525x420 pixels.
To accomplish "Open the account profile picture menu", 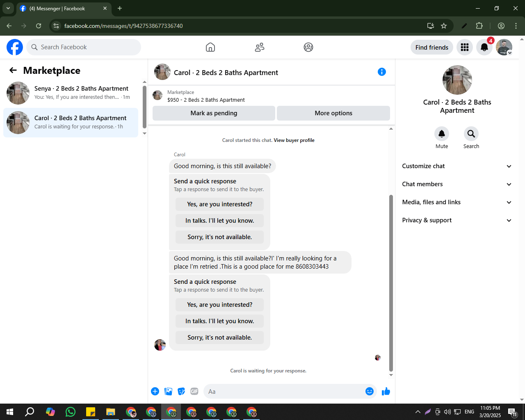I will [x=504, y=47].
